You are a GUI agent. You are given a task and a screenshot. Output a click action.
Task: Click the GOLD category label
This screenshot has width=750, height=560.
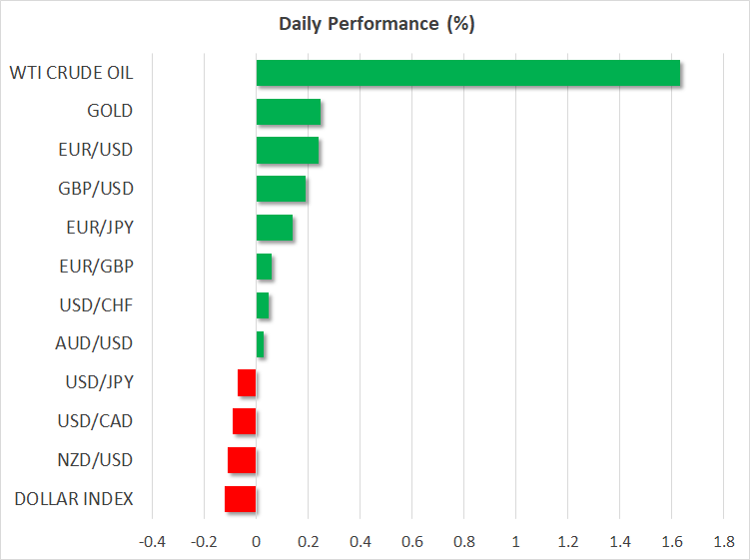(x=110, y=112)
